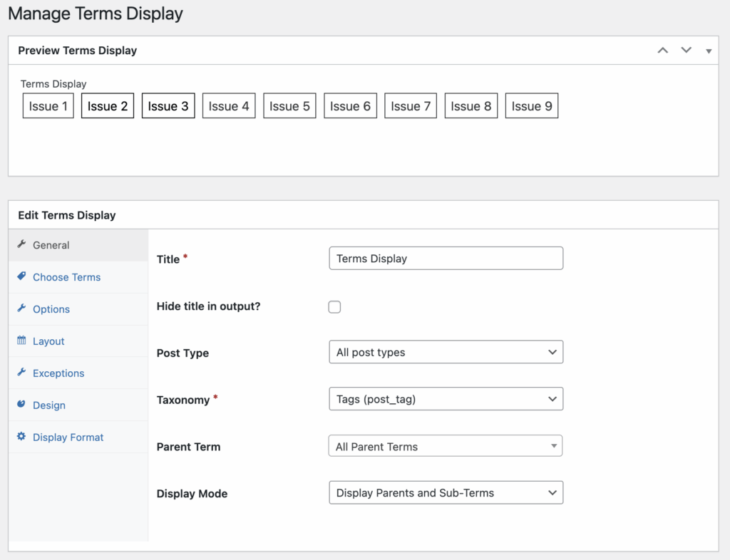730x560 pixels.
Task: Open the Exceptions tab
Action: [x=57, y=373]
